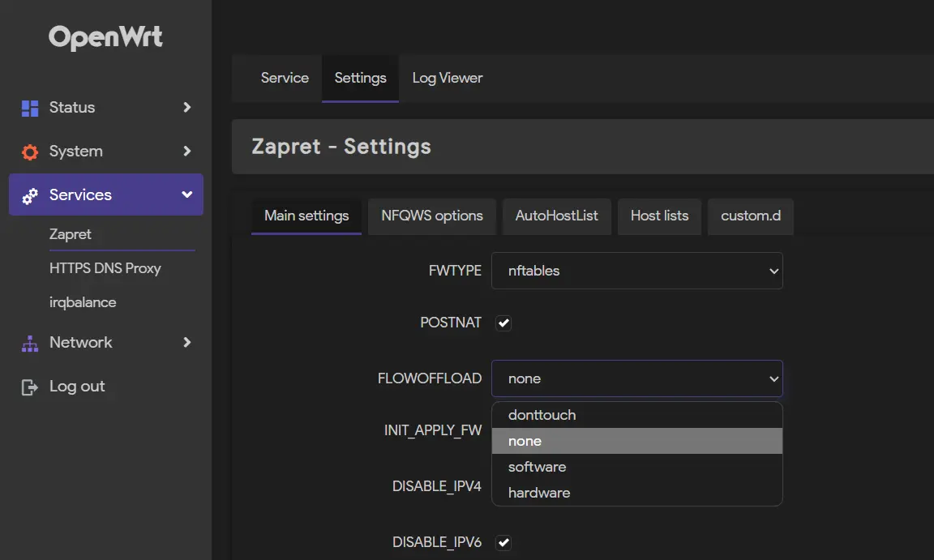Click the Network menu label

pos(80,342)
